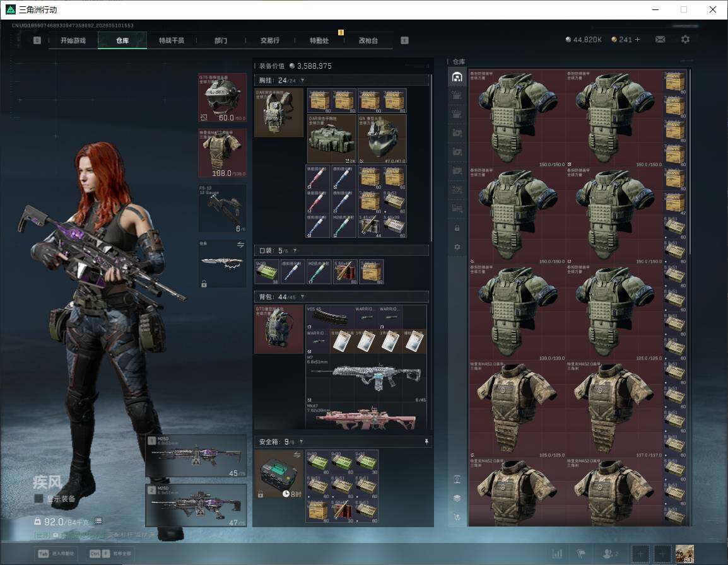Click the pin icon on 安全箱 header
The width and height of the screenshot is (728, 565).
(x=426, y=441)
